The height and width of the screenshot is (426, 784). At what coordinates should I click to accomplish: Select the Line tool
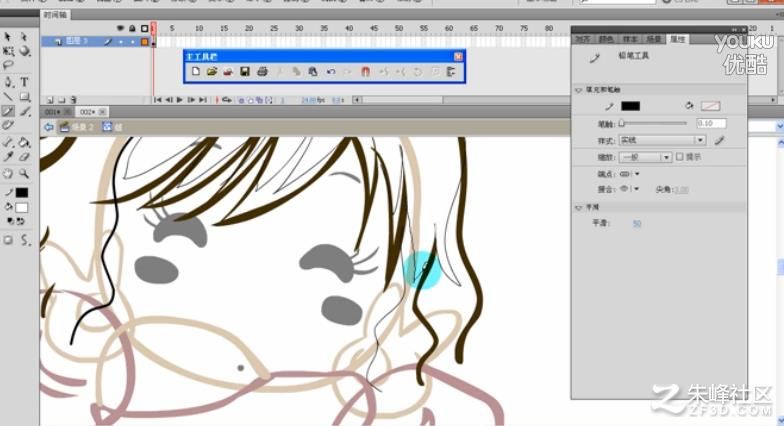8,96
